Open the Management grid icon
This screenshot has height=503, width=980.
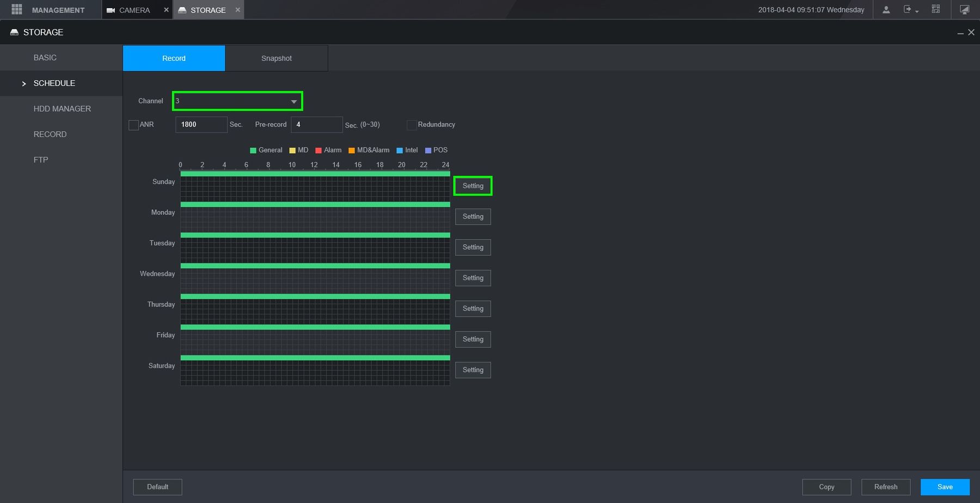(x=16, y=10)
